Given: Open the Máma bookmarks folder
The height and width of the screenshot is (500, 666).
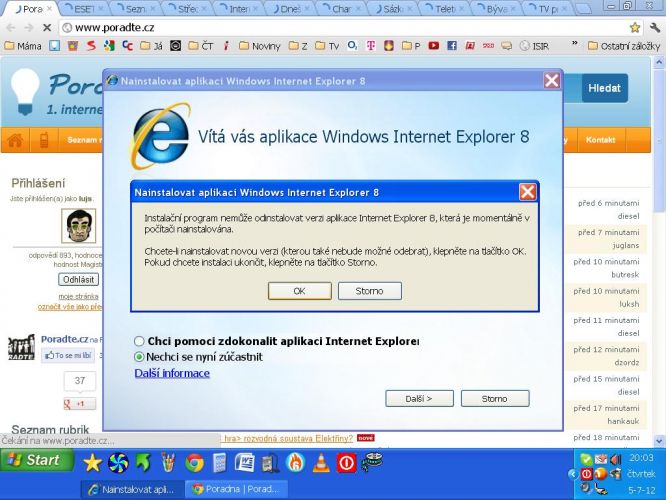Looking at the screenshot, I should 23,45.
